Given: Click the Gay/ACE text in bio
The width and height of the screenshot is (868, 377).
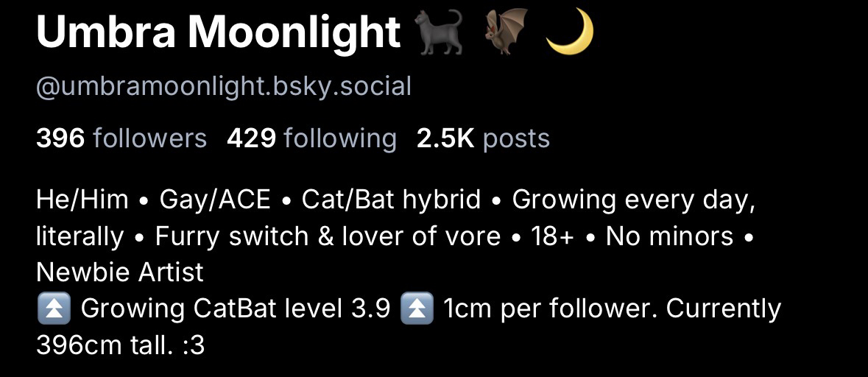Looking at the screenshot, I should (215, 199).
